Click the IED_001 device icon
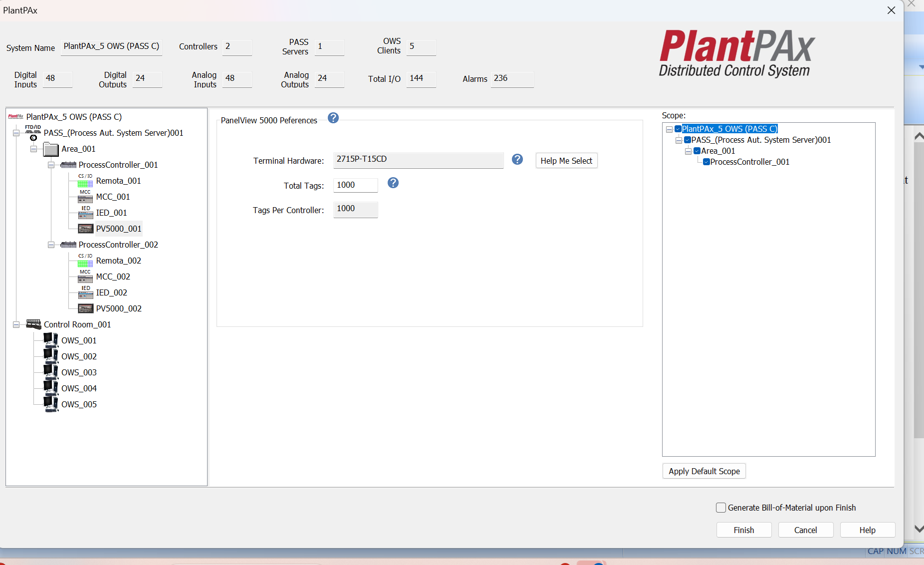The height and width of the screenshot is (565, 924). (85, 213)
